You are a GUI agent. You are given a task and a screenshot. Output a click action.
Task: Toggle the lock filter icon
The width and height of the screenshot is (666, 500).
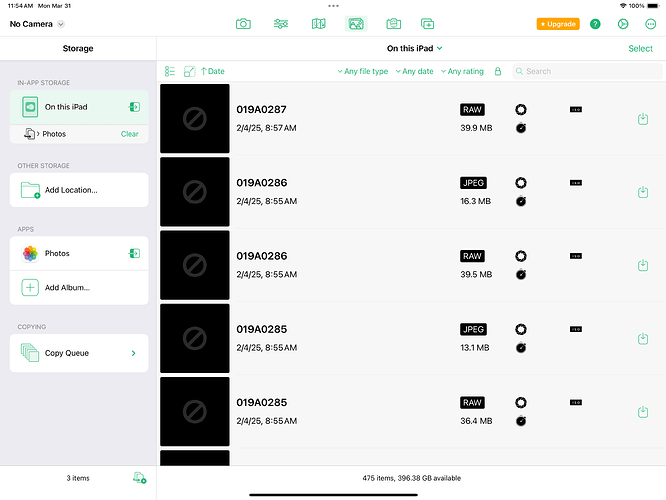click(x=498, y=71)
